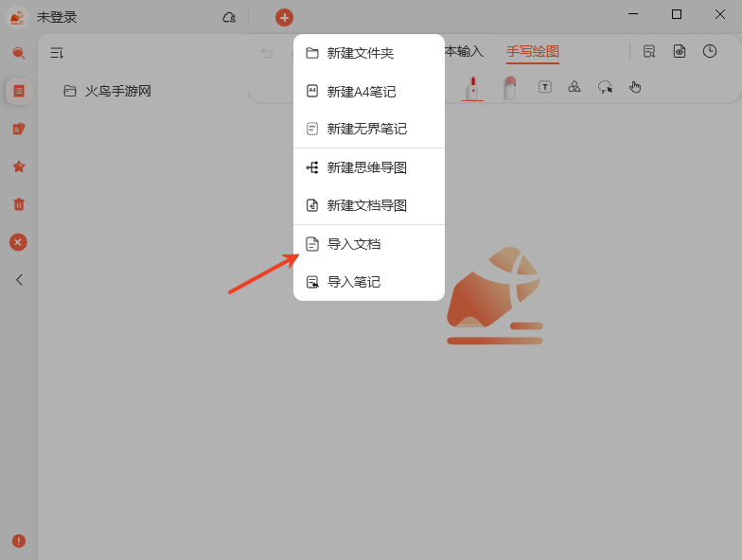The width and height of the screenshot is (742, 560).
Task: Open the shapes tool
Action: point(574,87)
